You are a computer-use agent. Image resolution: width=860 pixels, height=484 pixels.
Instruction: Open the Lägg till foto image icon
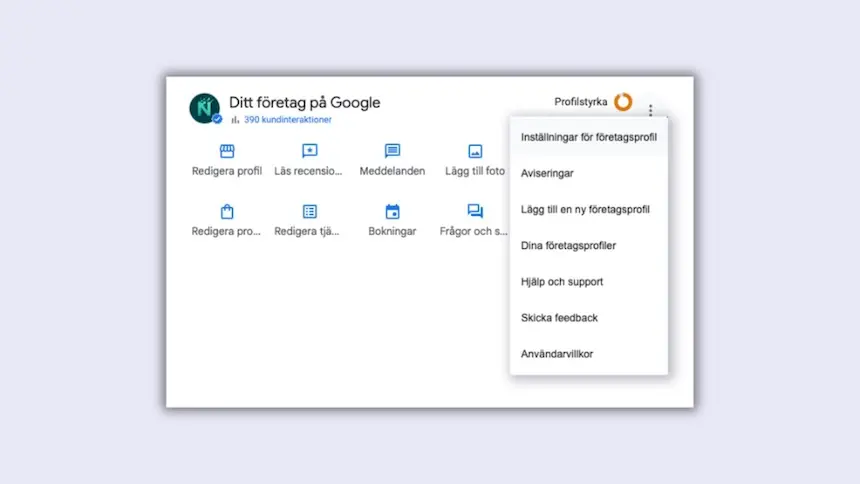click(475, 151)
